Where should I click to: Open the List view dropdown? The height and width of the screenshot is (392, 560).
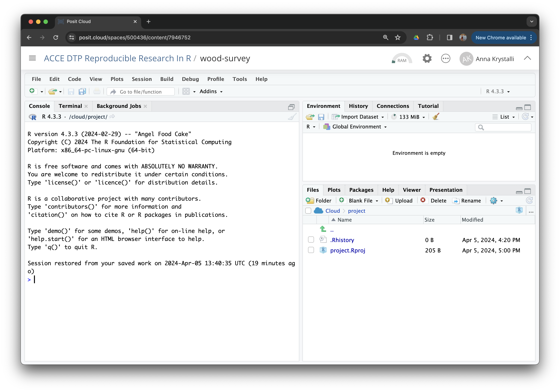[504, 117]
